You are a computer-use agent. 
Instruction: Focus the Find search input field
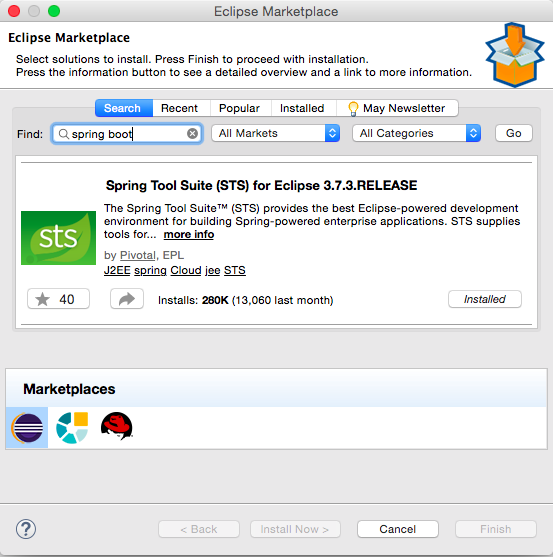[x=127, y=134]
